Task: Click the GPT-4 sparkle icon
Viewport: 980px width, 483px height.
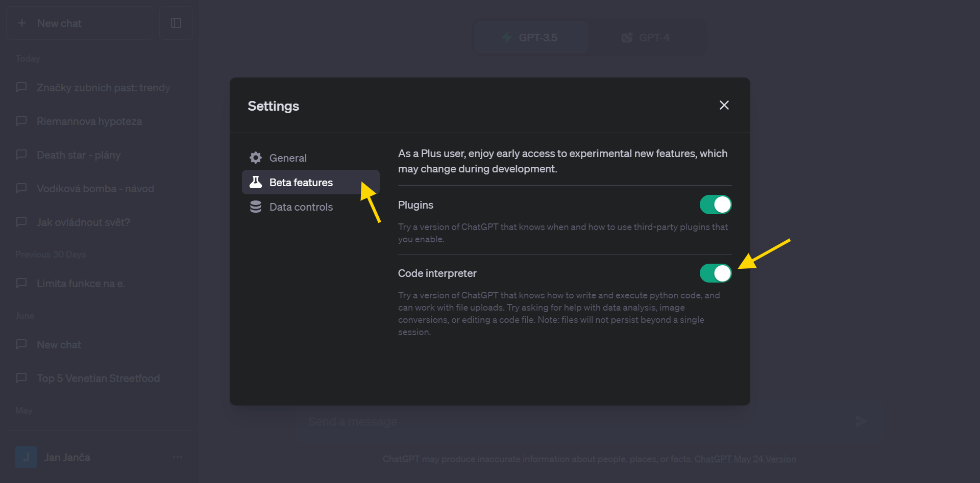Action: point(627,37)
